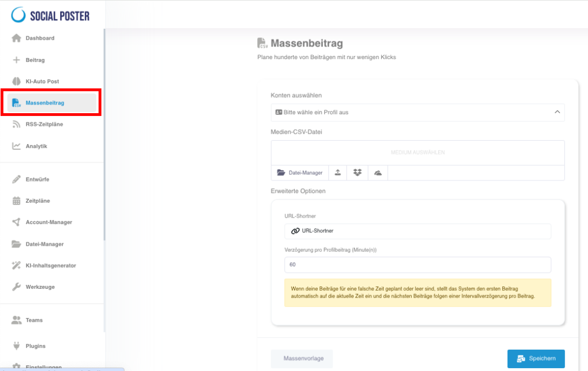Click the upload icon in media toolbar
Screen dimensions: 588x371
338,172
